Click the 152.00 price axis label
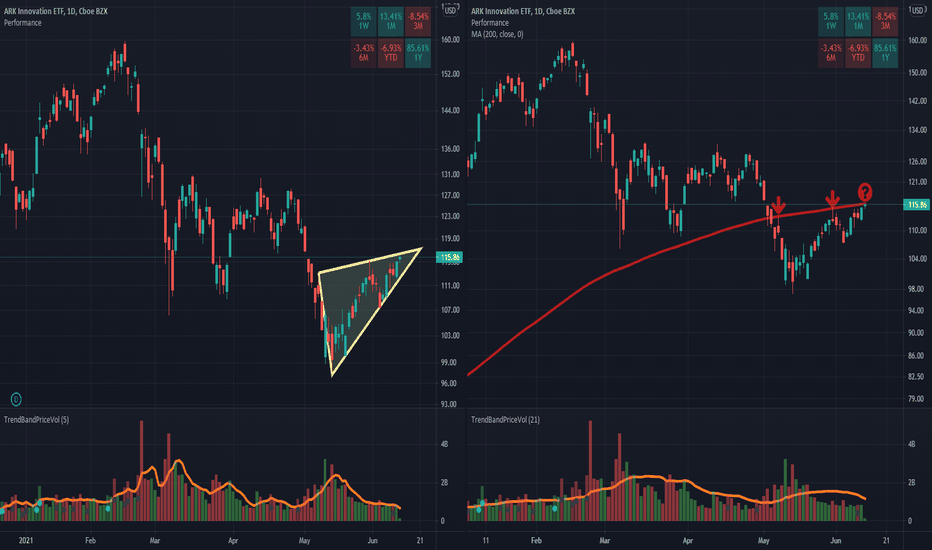932x550 pixels. (x=450, y=74)
